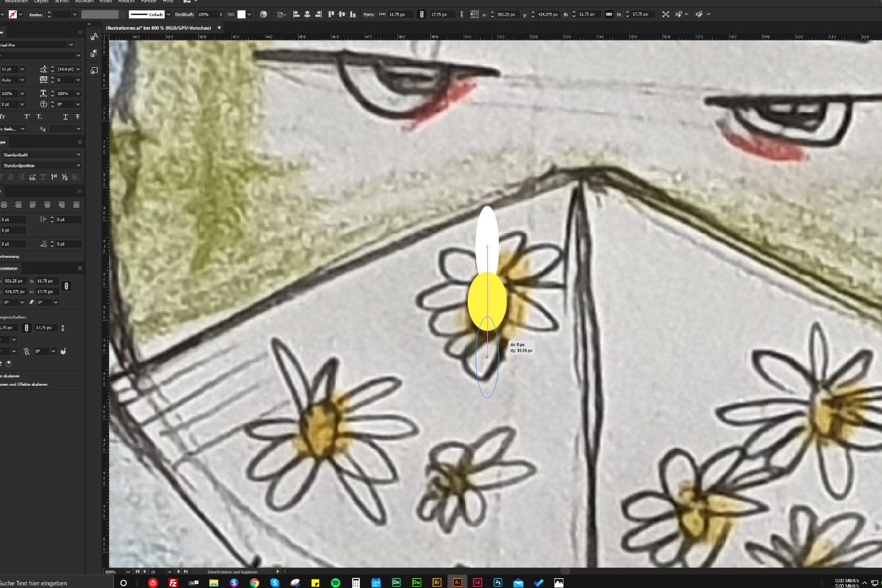
Task: Close the Illustrationen.ai document tab
Action: [x=219, y=28]
